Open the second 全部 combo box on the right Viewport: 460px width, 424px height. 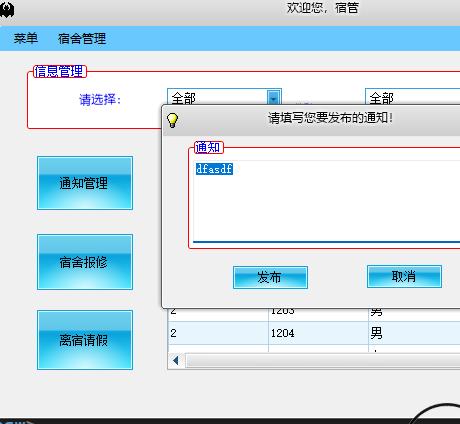click(413, 98)
